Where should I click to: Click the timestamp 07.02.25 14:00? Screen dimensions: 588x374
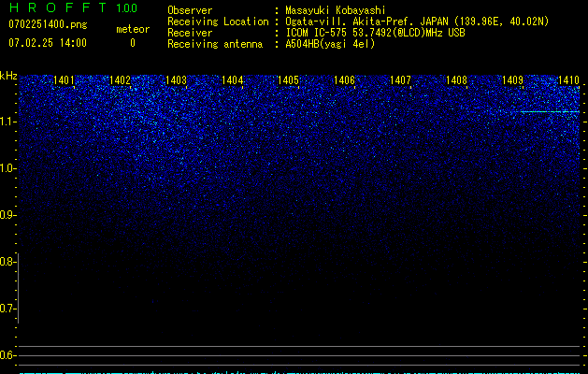pyautogui.click(x=48, y=42)
